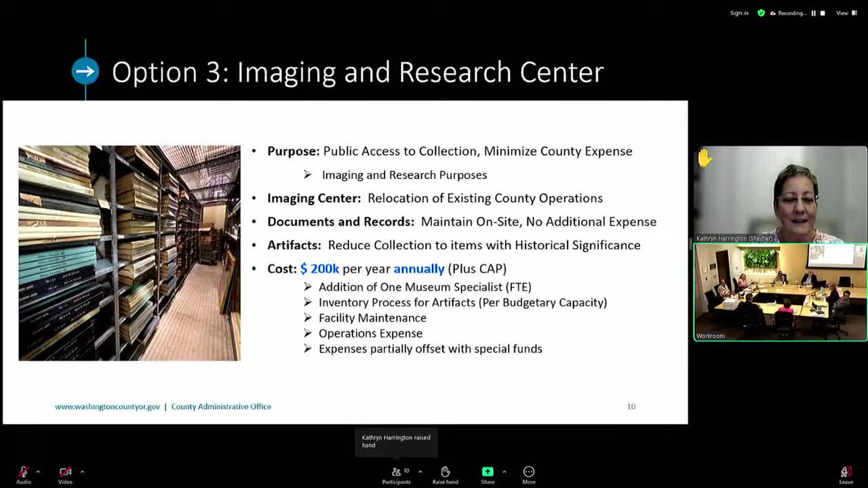Viewport: 868px width, 488px height.
Task: Leave the meeting
Action: pyautogui.click(x=845, y=474)
